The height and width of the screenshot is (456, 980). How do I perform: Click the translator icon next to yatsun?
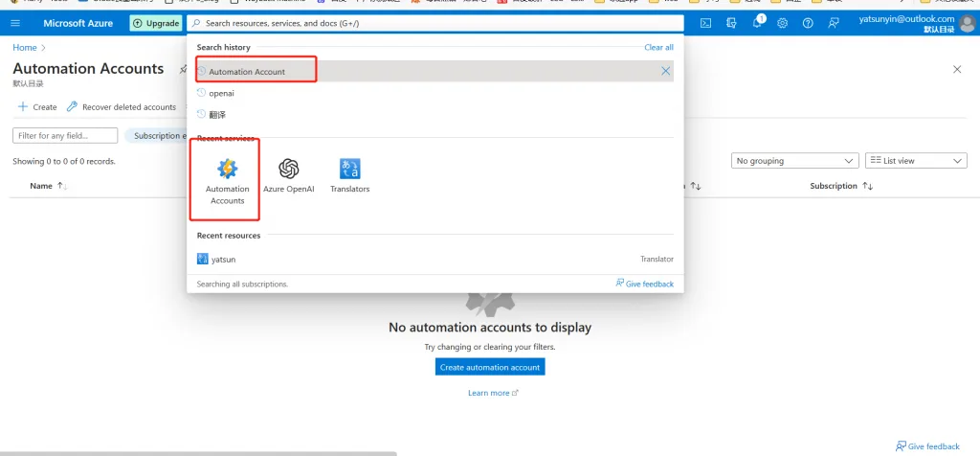pos(203,259)
